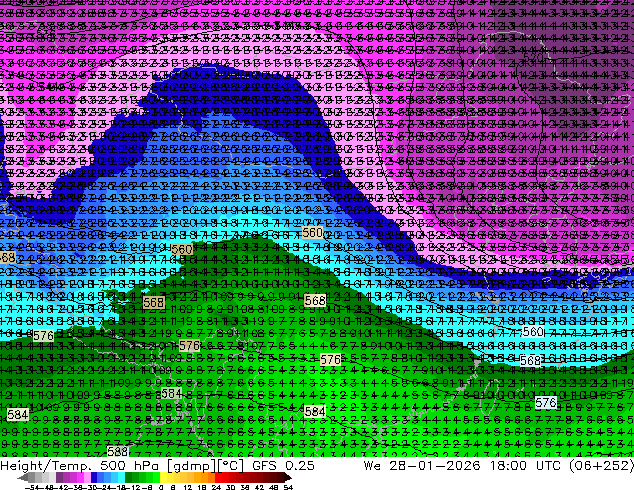The height and width of the screenshot is (490, 634).
Task: Click the positive '54' legend scale value
Action: point(287,487)
